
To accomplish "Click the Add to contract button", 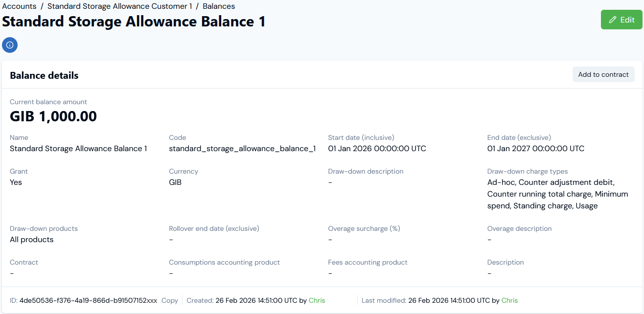I will [x=603, y=74].
